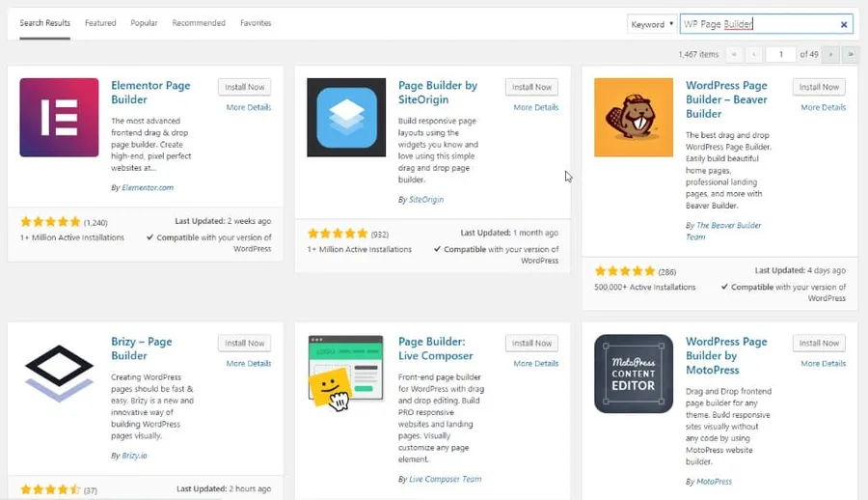
Task: Click the Elementor Page Builder plugin icon
Action: click(59, 118)
